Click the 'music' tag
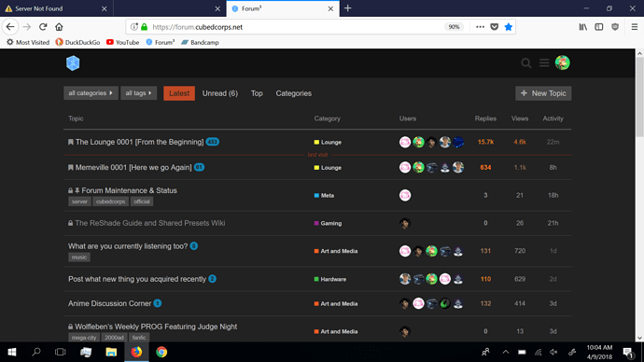The height and width of the screenshot is (362, 644). click(78, 258)
